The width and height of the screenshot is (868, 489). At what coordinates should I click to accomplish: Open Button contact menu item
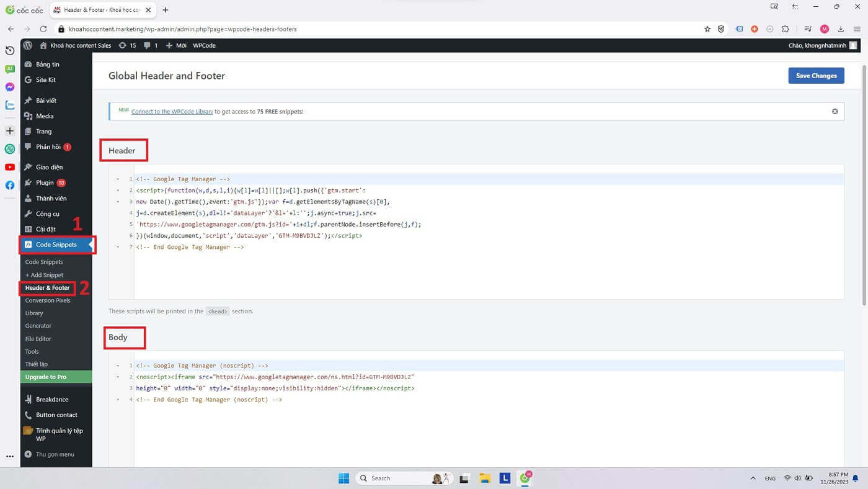pyautogui.click(x=56, y=415)
